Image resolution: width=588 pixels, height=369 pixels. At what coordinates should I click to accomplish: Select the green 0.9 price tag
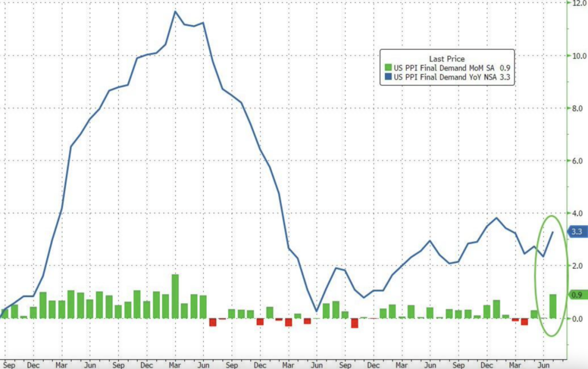[578, 295]
